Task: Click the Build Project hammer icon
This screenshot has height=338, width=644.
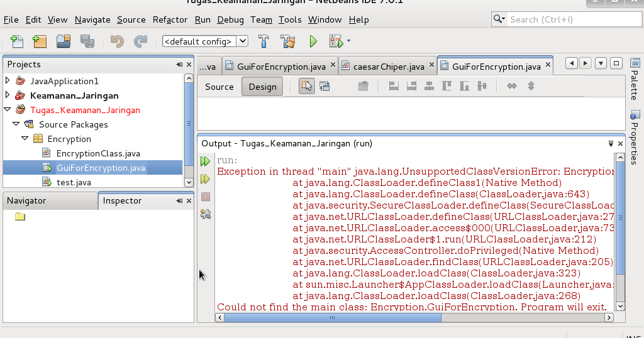Action: 264,41
